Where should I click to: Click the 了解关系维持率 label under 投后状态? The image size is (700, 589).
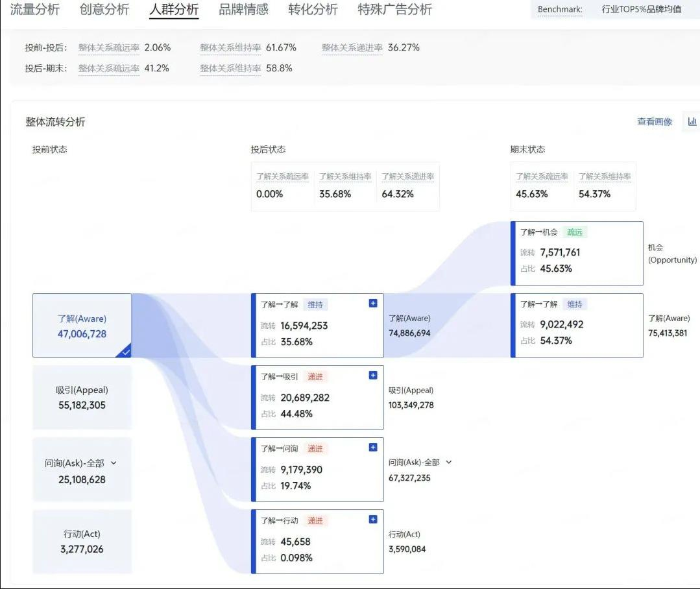point(345,176)
